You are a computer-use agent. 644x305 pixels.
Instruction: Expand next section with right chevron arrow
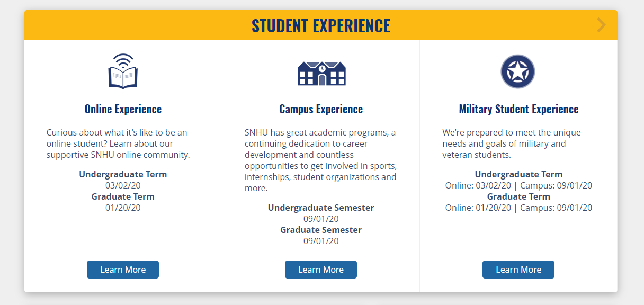[x=601, y=25]
